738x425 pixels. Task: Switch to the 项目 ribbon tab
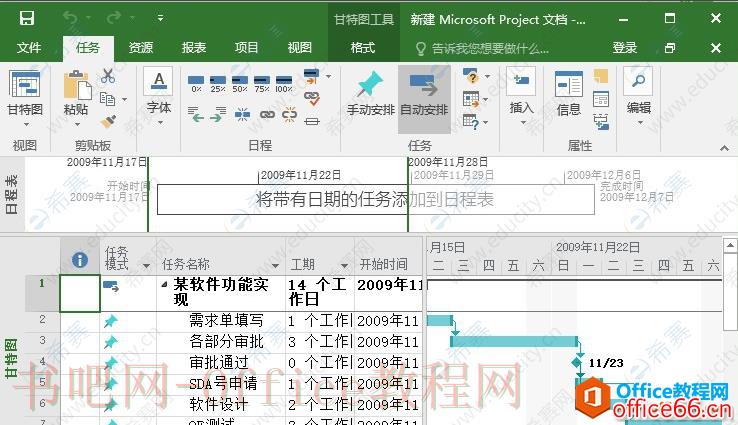pyautogui.click(x=247, y=48)
